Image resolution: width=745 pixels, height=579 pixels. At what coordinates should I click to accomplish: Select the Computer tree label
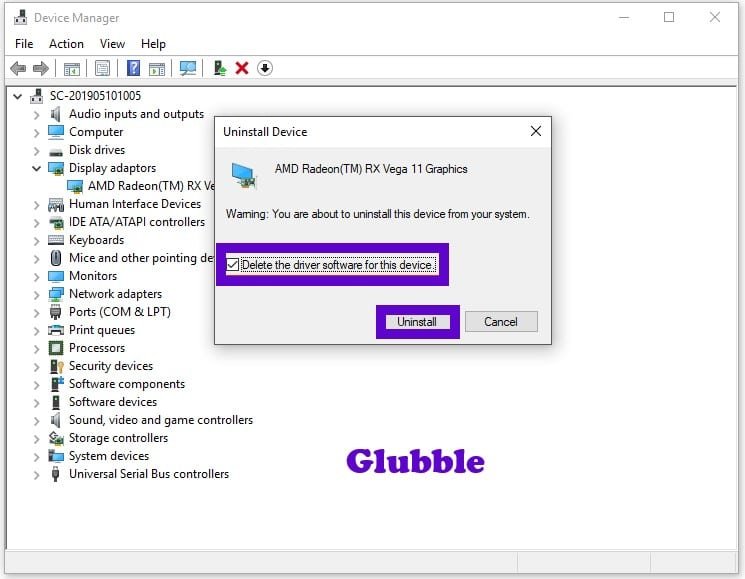coord(96,132)
